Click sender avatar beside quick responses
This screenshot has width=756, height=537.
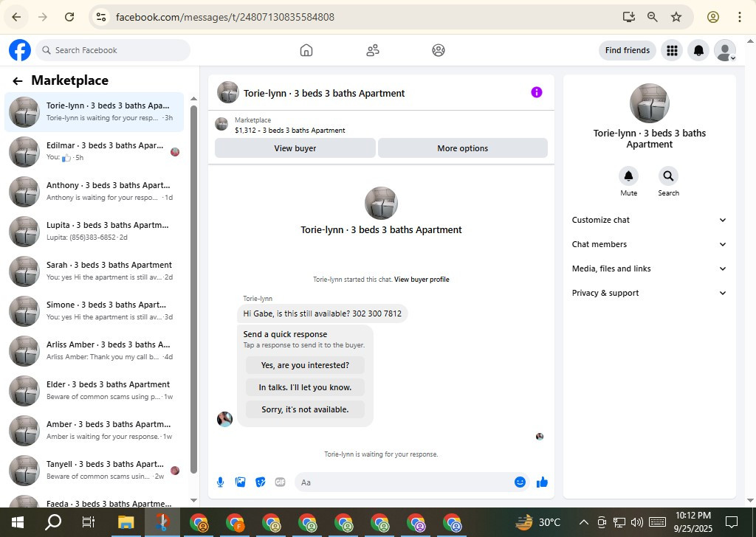click(224, 419)
